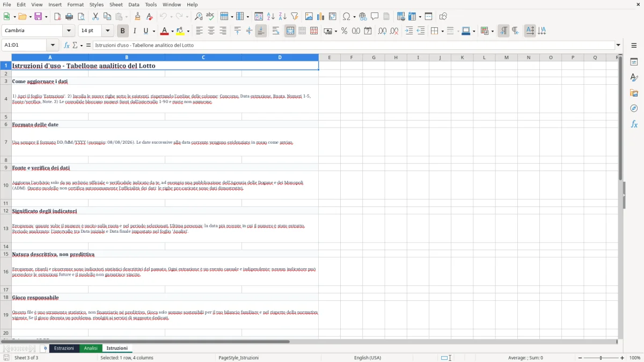Click the Format as Date icon
Image resolution: width=644 pixels, height=362 pixels.
click(368, 31)
